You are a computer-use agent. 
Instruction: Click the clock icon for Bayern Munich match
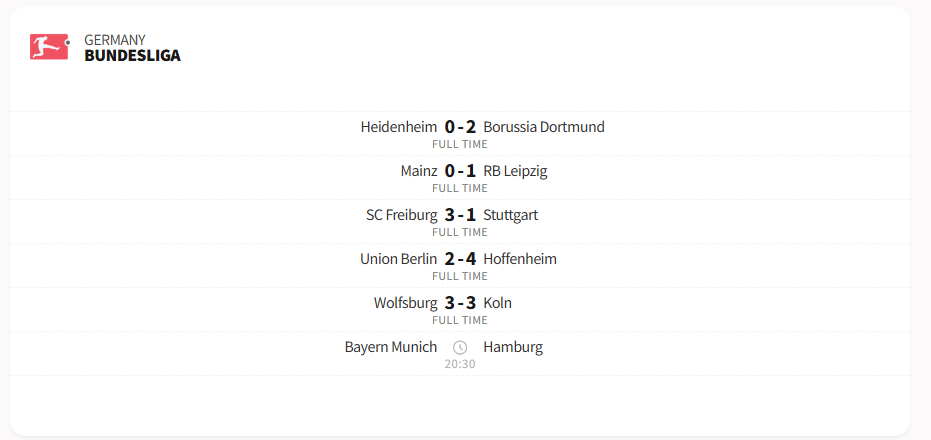tap(460, 347)
